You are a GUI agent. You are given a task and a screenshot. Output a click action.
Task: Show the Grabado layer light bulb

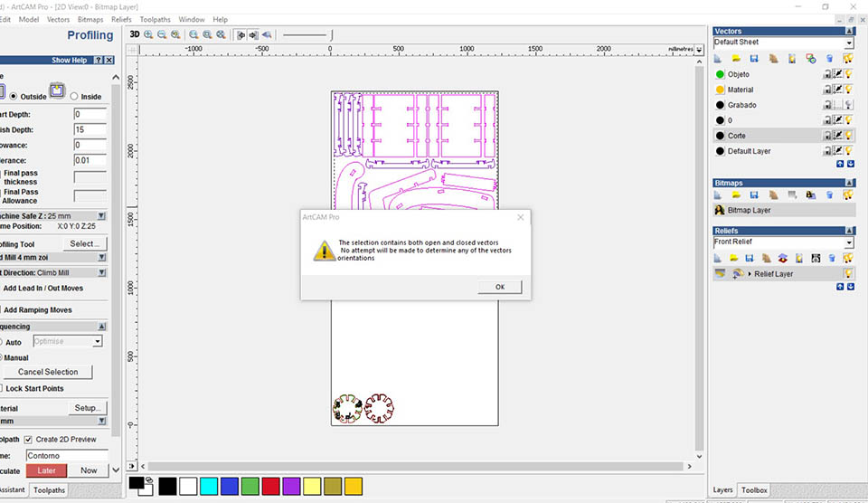tap(849, 105)
